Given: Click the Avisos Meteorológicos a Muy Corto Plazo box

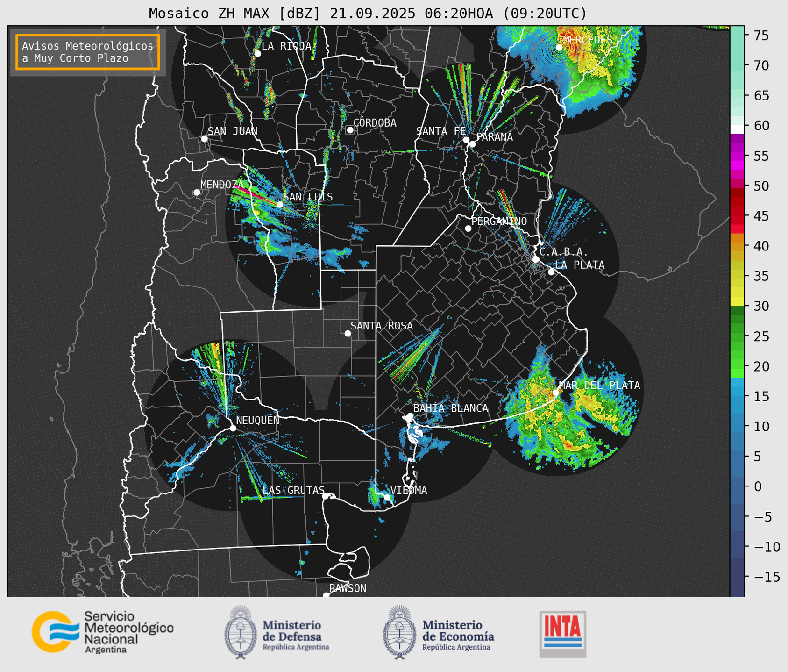Looking at the screenshot, I should point(88,52).
